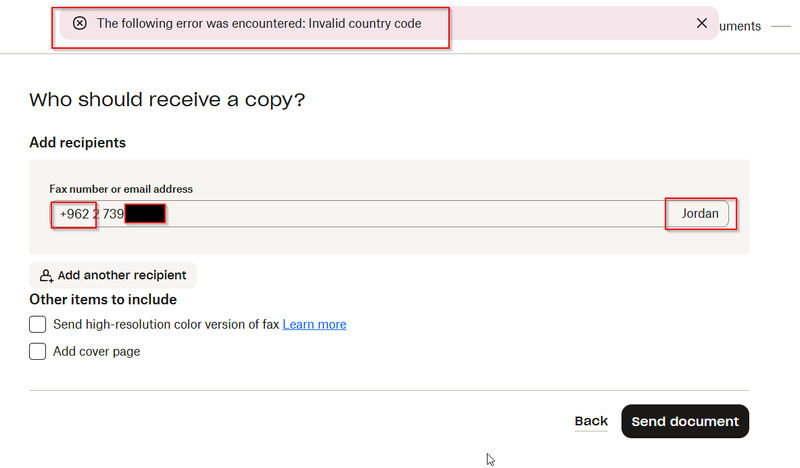
Task: Click the Add recipients section label
Action: click(77, 143)
